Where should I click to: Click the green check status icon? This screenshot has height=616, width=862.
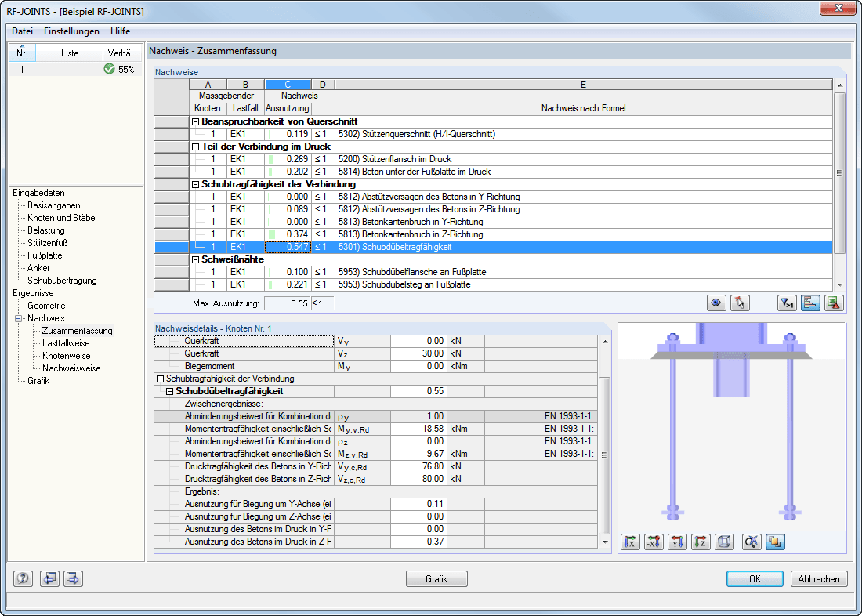coord(109,69)
